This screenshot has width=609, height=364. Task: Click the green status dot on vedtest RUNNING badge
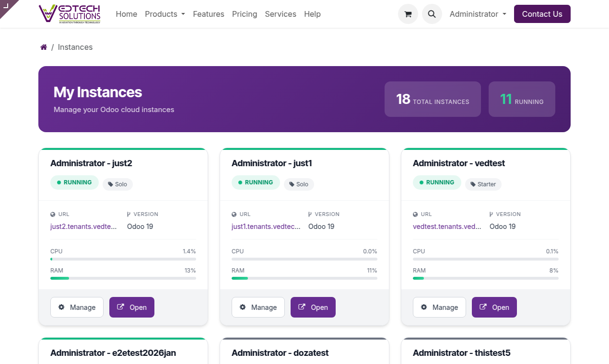click(x=422, y=182)
